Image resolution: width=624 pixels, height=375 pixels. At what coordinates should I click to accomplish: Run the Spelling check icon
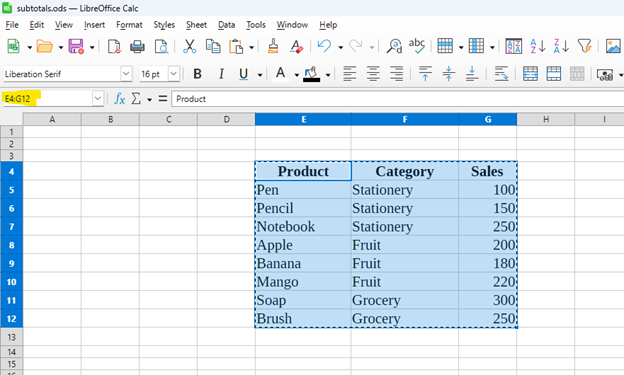(417, 46)
